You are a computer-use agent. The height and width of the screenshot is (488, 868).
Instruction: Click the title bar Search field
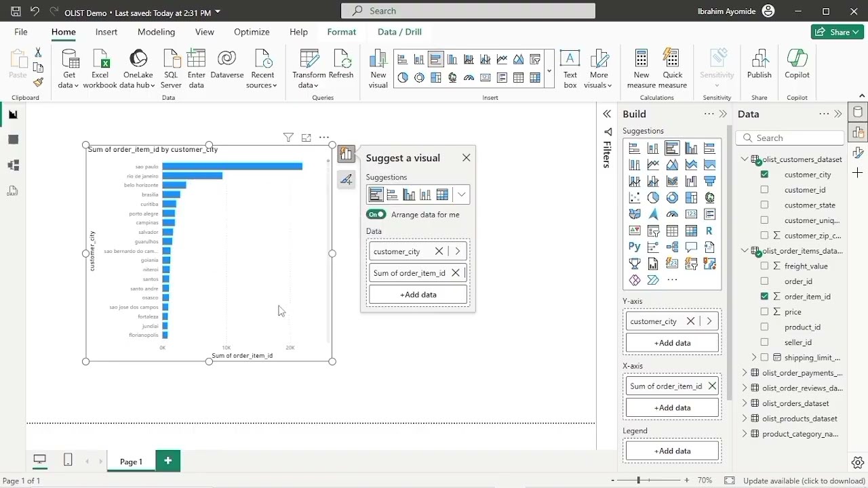pos(468,11)
